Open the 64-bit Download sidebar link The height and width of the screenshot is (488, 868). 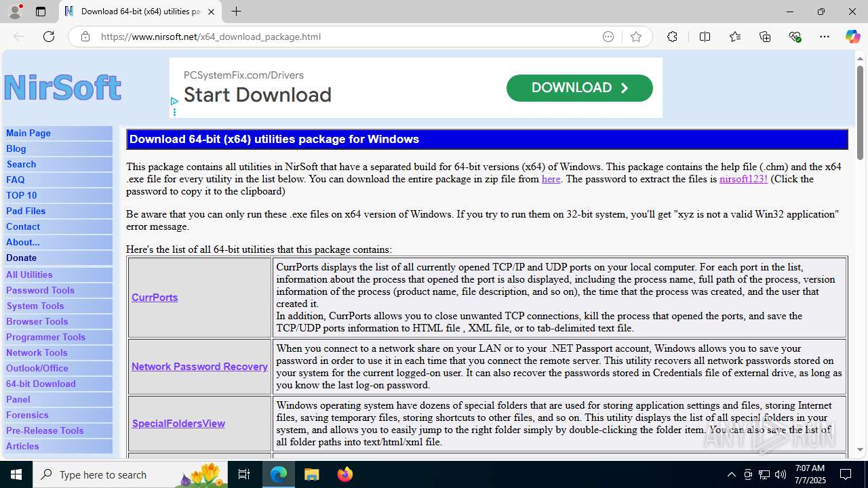(x=41, y=384)
